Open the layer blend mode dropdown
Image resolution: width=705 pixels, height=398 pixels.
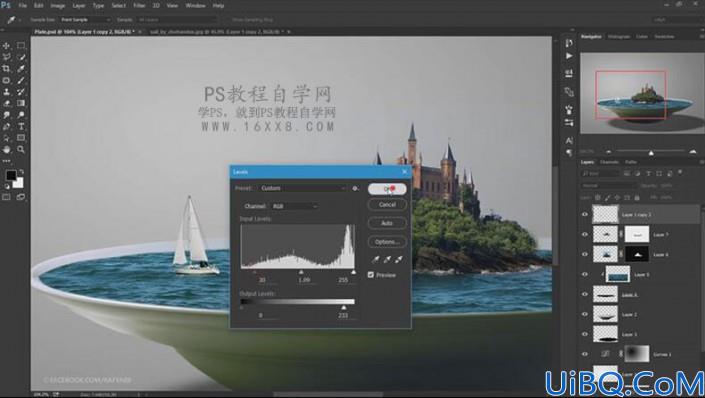tap(609, 185)
